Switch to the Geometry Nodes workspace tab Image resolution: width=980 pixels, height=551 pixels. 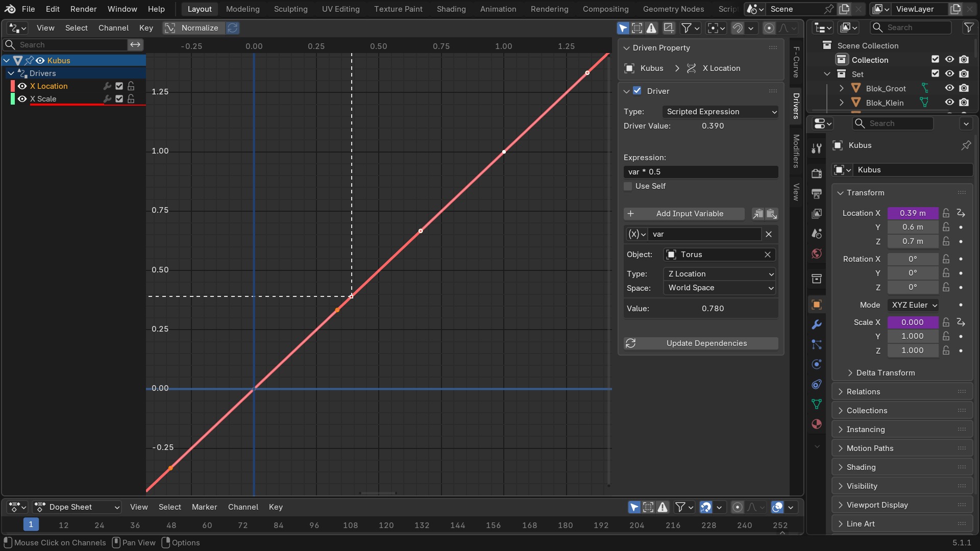(x=673, y=9)
